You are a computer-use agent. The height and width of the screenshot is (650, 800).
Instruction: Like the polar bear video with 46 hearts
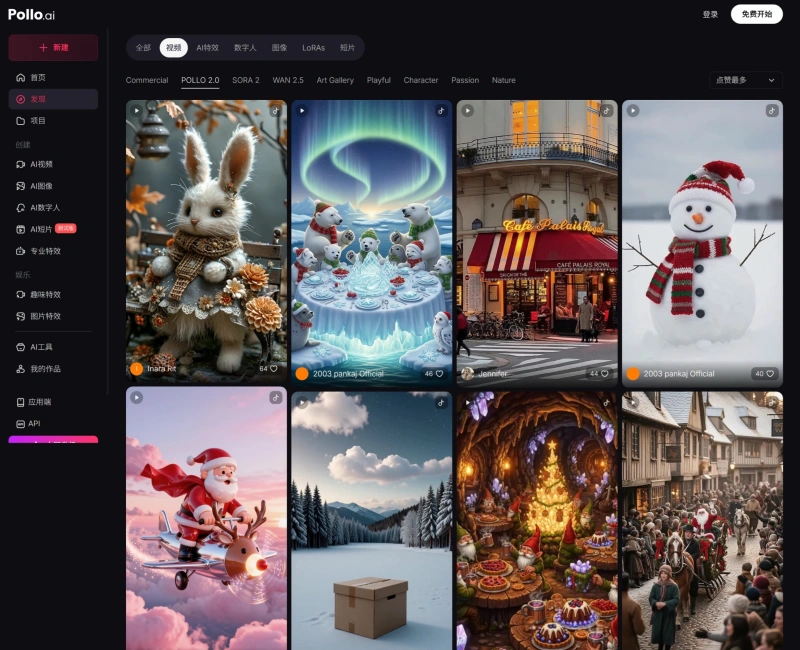pyautogui.click(x=441, y=374)
